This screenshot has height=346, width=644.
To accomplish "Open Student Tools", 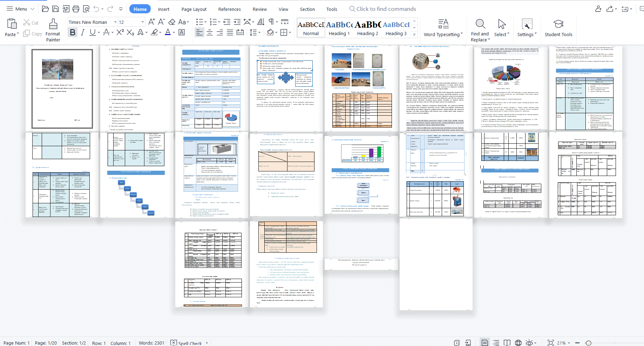I will click(558, 28).
